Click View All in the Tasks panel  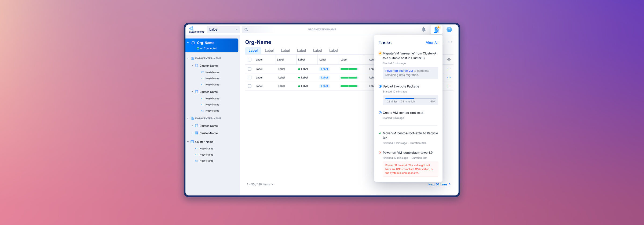click(x=432, y=43)
